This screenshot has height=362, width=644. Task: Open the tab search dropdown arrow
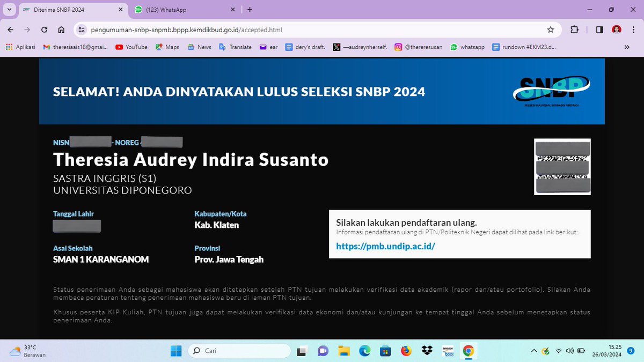9,10
